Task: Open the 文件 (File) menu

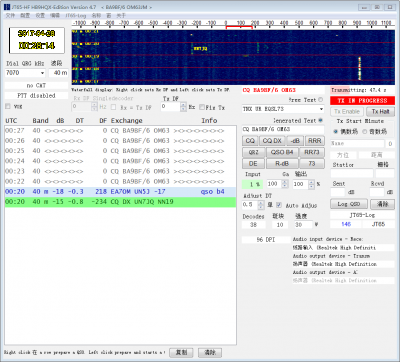Action: tap(10, 15)
